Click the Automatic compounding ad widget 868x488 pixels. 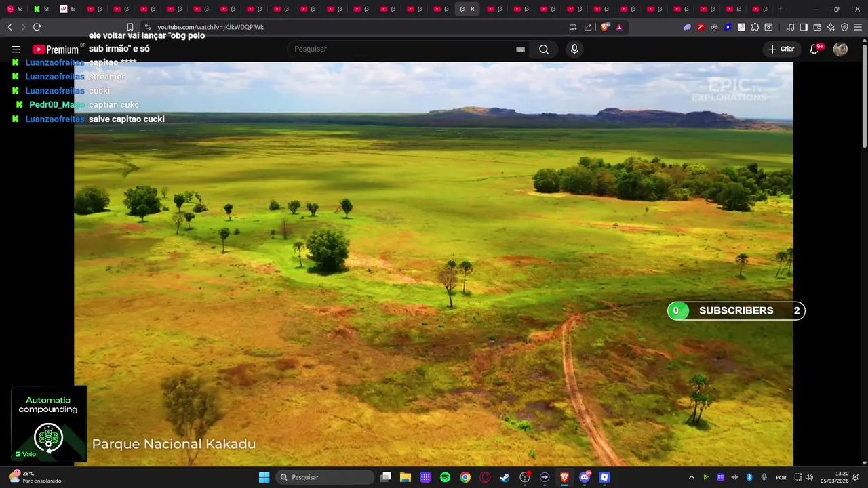48,424
